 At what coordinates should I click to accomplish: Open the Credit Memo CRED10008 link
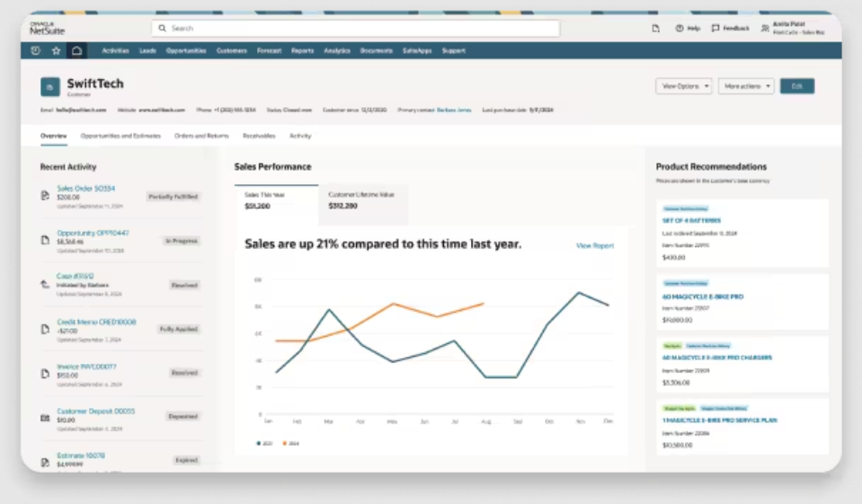pos(96,323)
